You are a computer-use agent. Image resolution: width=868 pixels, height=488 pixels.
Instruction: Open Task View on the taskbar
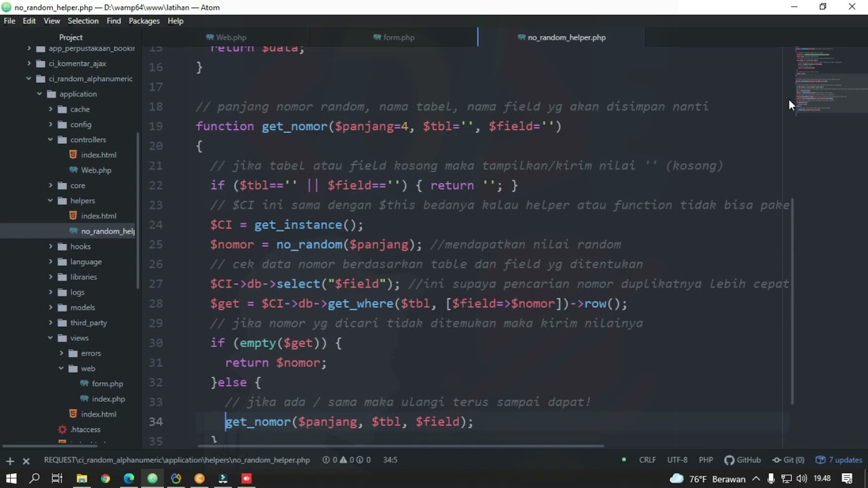pos(57,479)
